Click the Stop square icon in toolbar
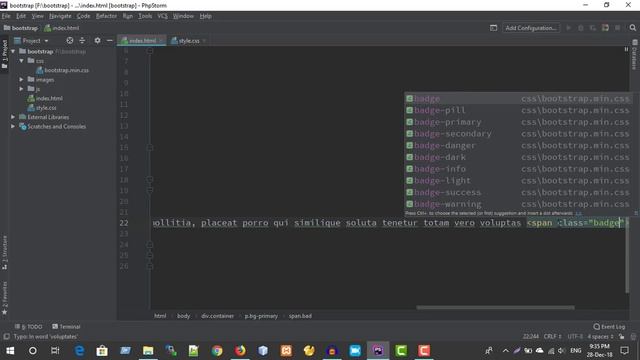Viewport: 640px width, 360px height. (618, 28)
